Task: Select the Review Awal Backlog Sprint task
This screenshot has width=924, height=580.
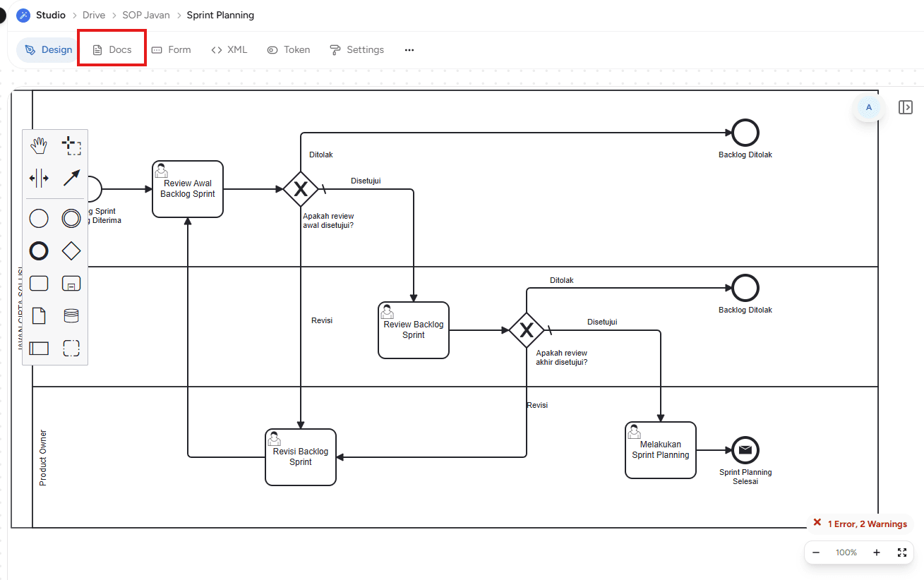Action: click(x=188, y=189)
